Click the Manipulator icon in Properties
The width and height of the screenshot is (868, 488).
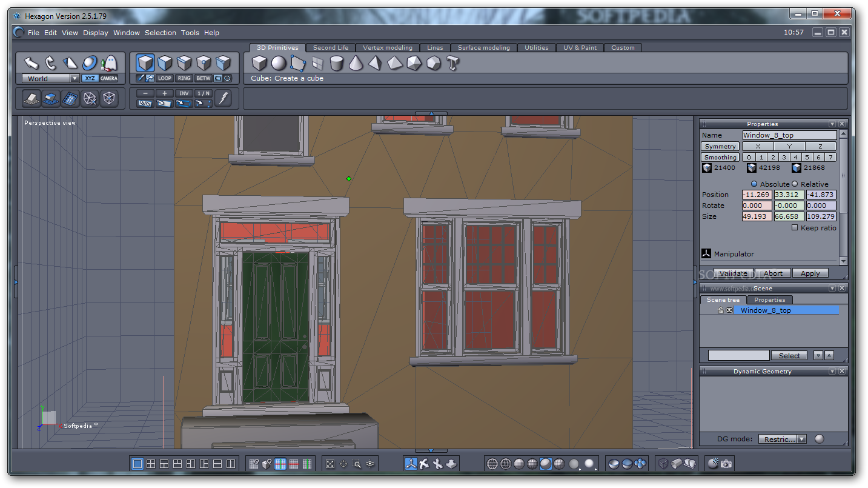(706, 253)
